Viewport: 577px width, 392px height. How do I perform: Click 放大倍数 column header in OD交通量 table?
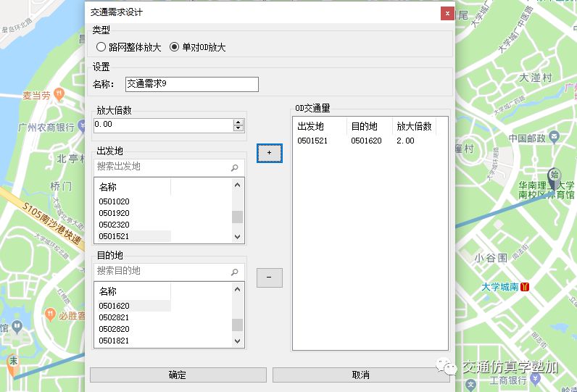tap(415, 127)
